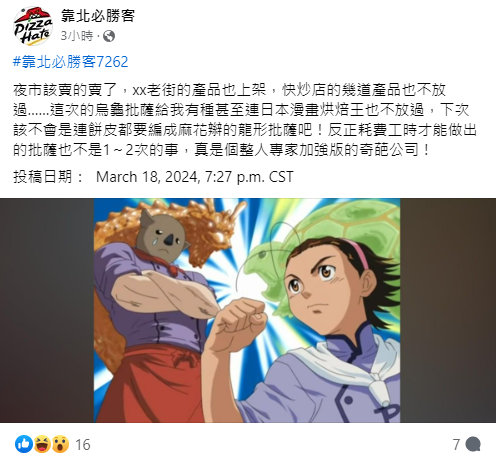Click the laughing Haha reaction emoji
Image resolution: width=496 pixels, height=462 pixels.
point(42,444)
